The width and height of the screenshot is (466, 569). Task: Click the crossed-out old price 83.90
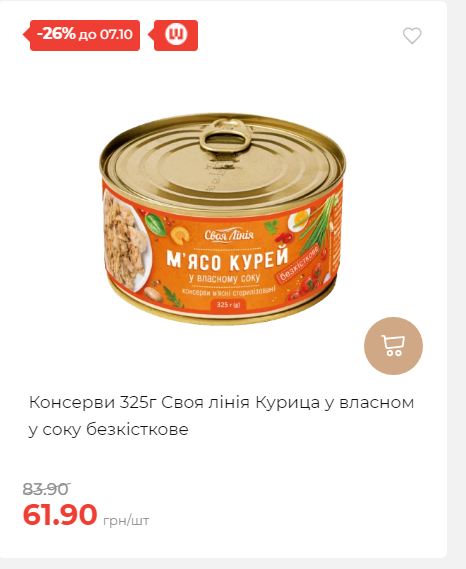(x=46, y=489)
